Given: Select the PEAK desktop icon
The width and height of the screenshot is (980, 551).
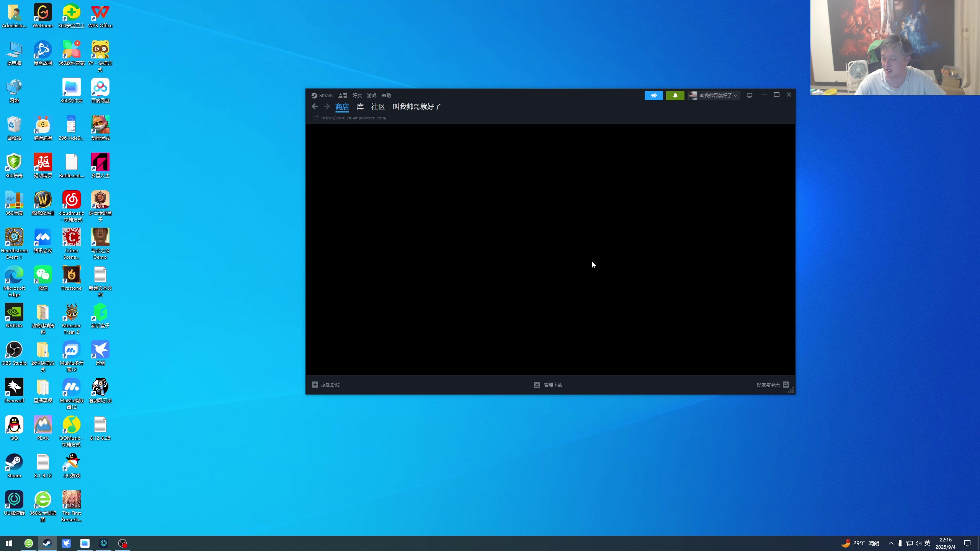Looking at the screenshot, I should pyautogui.click(x=43, y=429).
